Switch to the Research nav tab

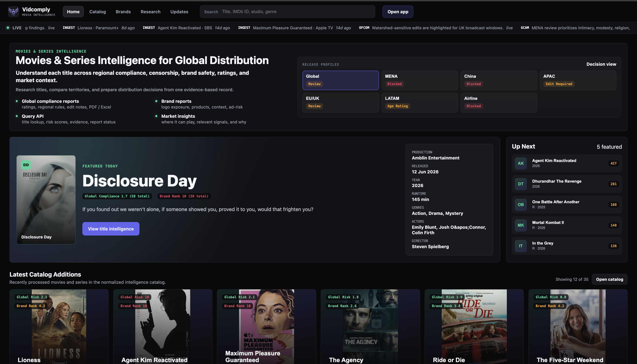click(150, 12)
